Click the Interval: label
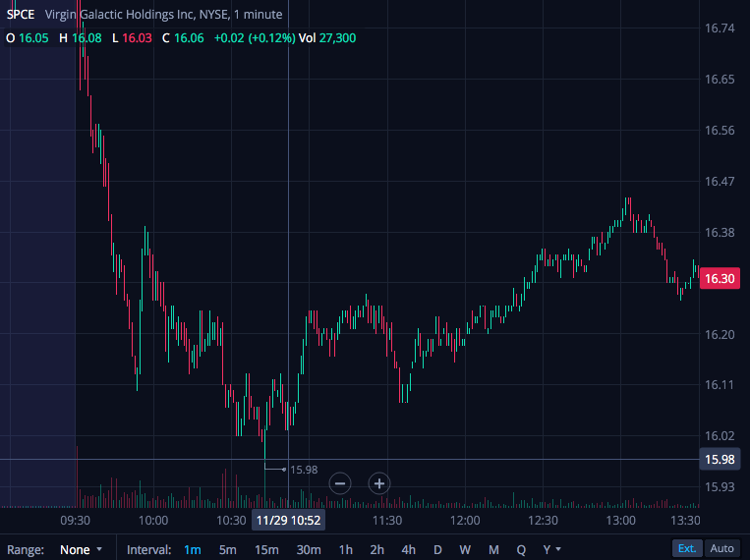The image size is (750, 560). point(148,549)
